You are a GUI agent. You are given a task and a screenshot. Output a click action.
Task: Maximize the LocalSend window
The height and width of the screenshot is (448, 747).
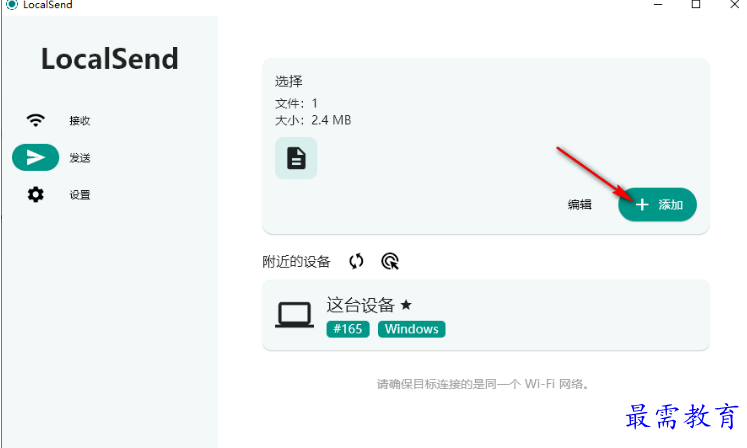point(696,4)
